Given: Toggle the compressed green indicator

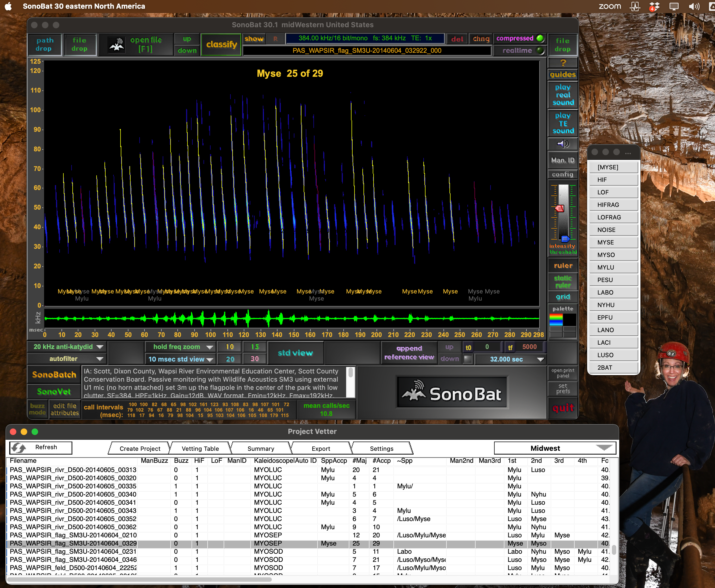Looking at the screenshot, I should pyautogui.click(x=540, y=38).
